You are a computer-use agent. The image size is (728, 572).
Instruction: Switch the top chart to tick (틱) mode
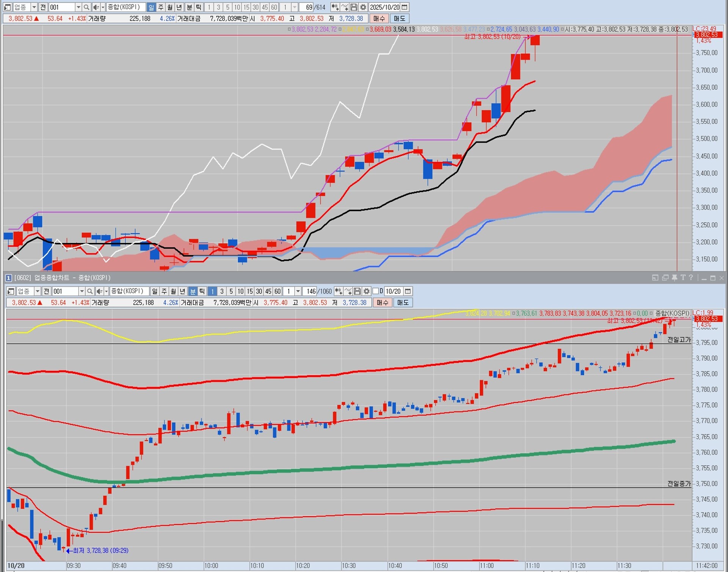(199, 7)
